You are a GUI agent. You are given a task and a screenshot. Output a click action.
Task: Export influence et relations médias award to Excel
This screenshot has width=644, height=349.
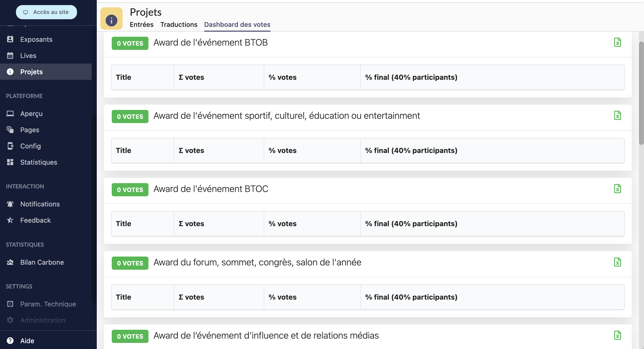[x=617, y=335]
